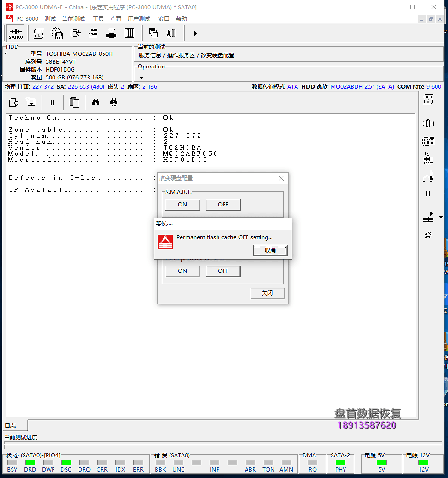This screenshot has height=478, width=448.
Task: Click the ERR status indicator
Action: pos(139,462)
